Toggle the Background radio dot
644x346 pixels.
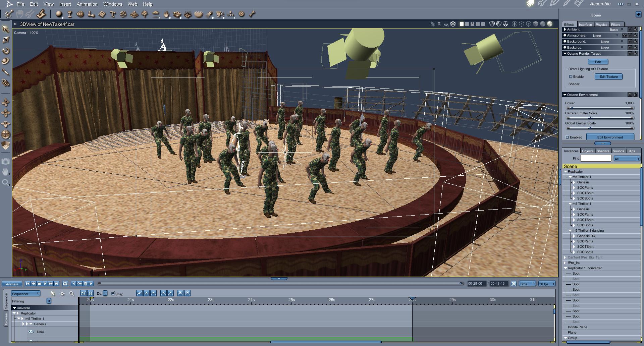click(x=565, y=42)
